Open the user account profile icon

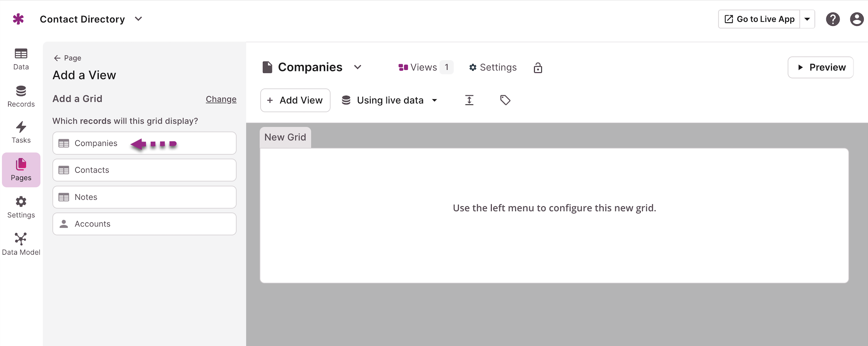click(857, 19)
